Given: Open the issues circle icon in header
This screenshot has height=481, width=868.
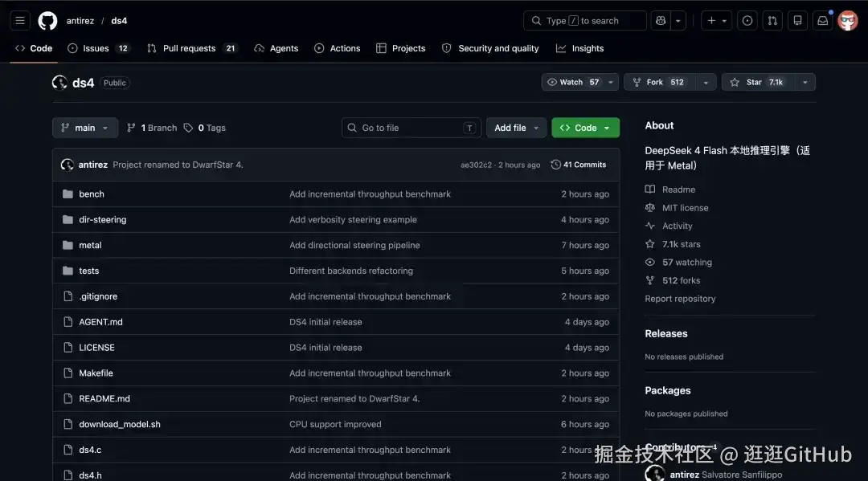Looking at the screenshot, I should pos(747,20).
